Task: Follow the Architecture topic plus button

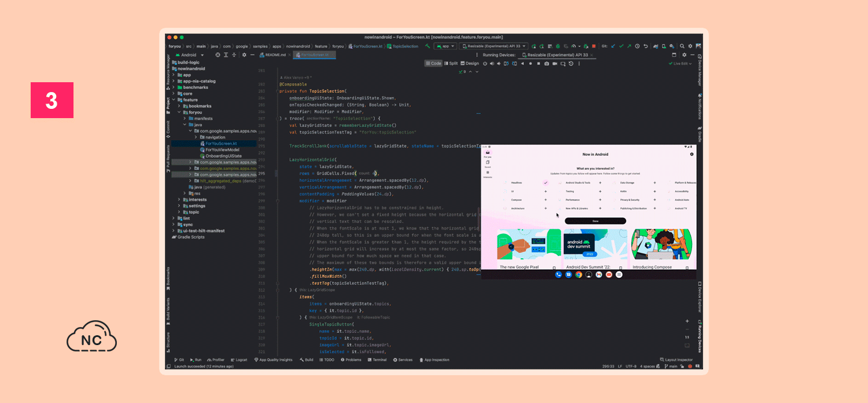Action: (545, 208)
